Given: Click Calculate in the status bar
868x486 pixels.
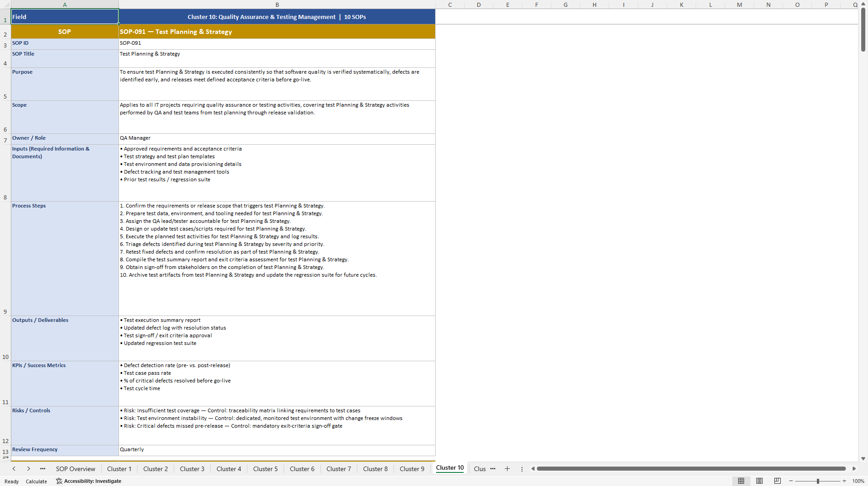Looking at the screenshot, I should (x=36, y=481).
